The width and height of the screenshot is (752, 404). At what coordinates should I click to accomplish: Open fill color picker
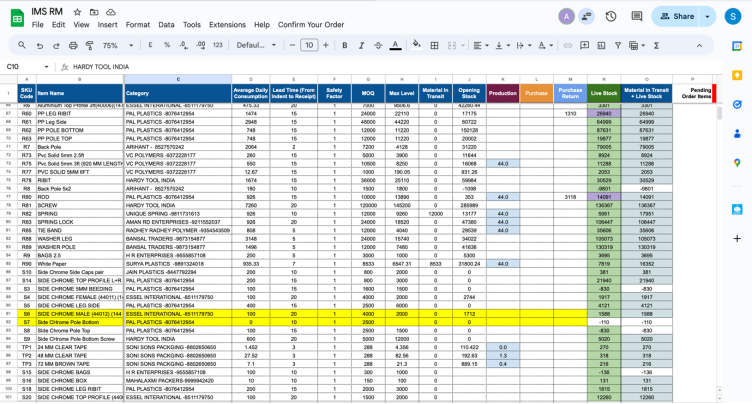click(x=416, y=45)
